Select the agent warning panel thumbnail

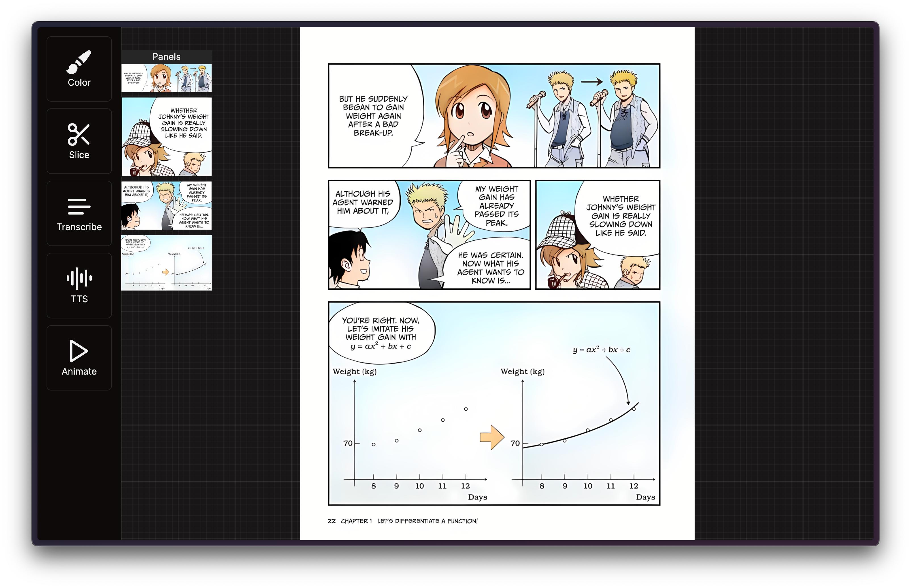click(x=166, y=205)
